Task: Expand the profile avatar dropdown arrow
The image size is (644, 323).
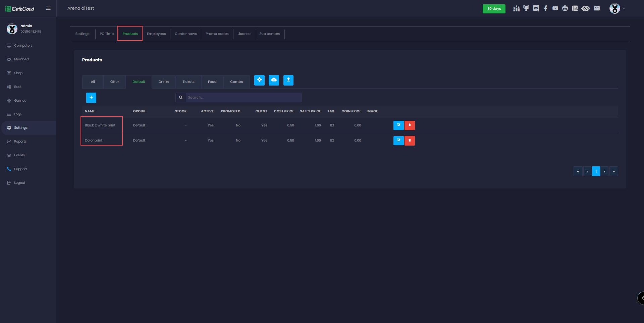Action: point(624,8)
